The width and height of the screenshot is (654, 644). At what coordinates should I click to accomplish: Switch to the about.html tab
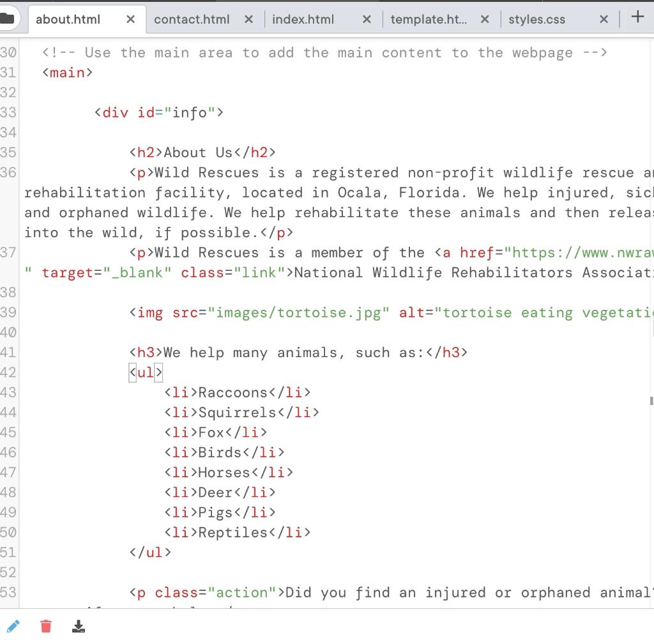coord(68,19)
